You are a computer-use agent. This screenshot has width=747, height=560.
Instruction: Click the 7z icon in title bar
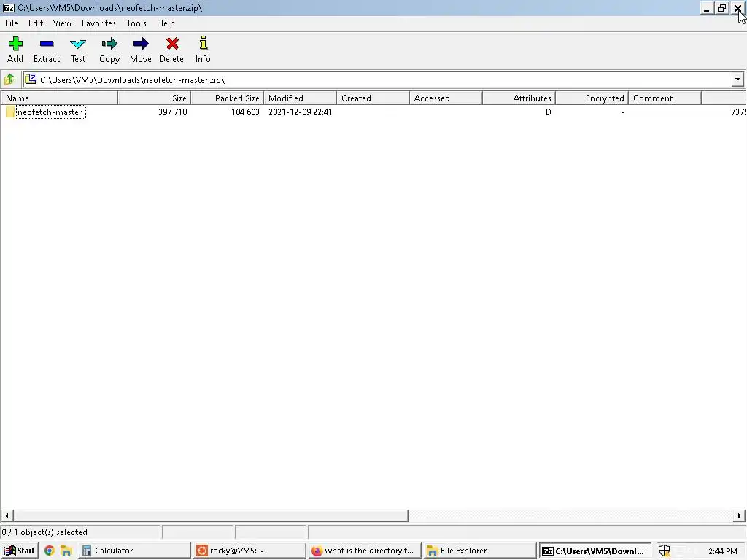pos(9,7)
